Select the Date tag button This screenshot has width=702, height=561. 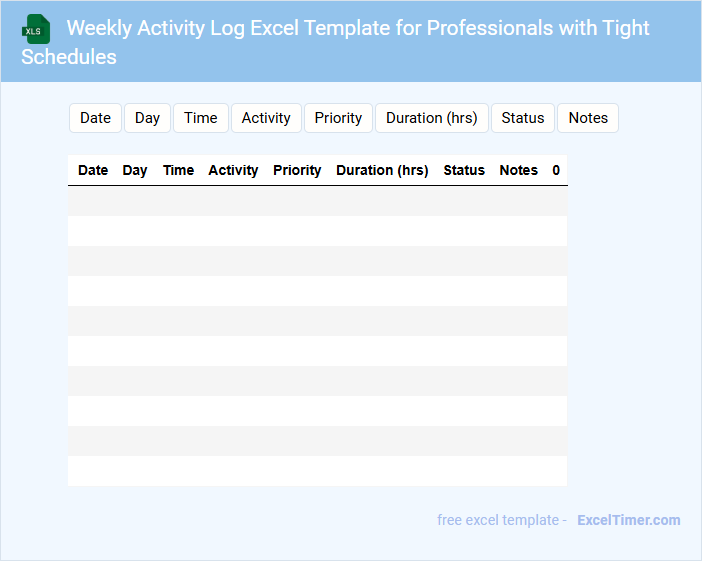point(95,118)
